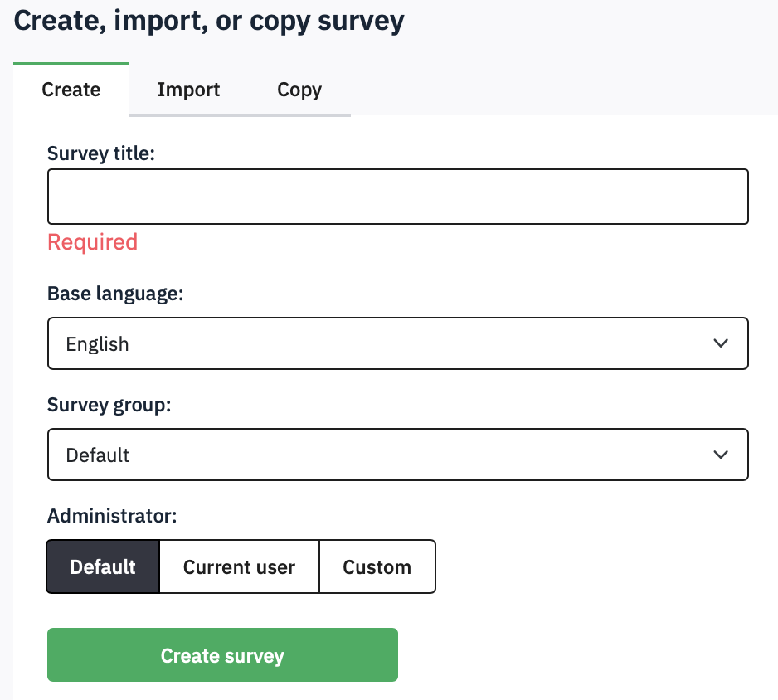Image resolution: width=778 pixels, height=700 pixels.
Task: Select the Custom administrator option
Action: [377, 567]
